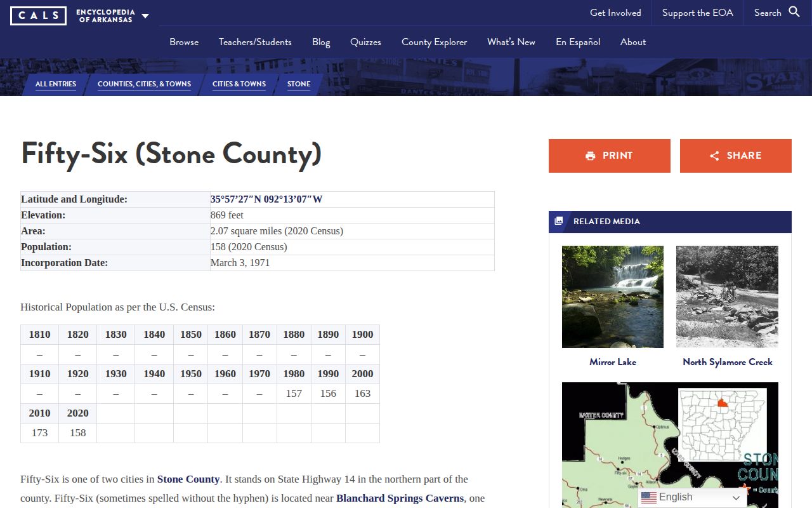This screenshot has height=508, width=812.
Task: Click the US flag language icon
Action: point(648,497)
